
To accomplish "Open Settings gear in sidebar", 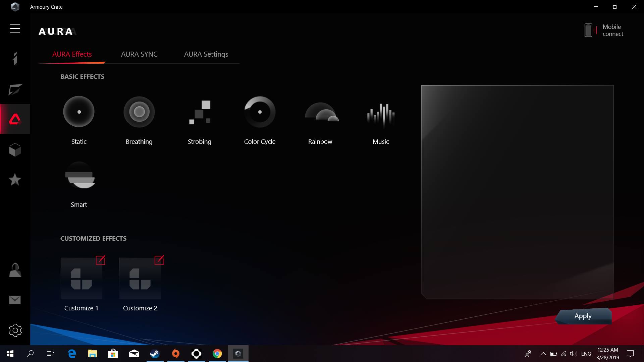I will [15, 330].
